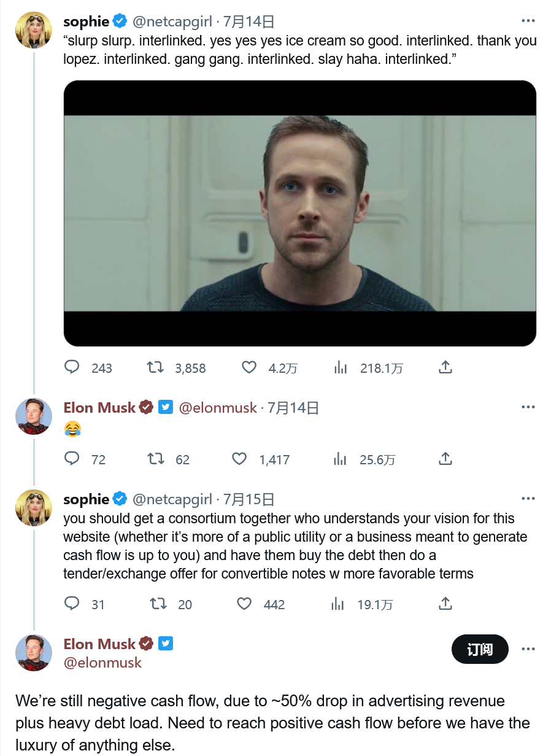Like Elon Musk's tweet with 1,417 likes
551x756 pixels.
[239, 459]
